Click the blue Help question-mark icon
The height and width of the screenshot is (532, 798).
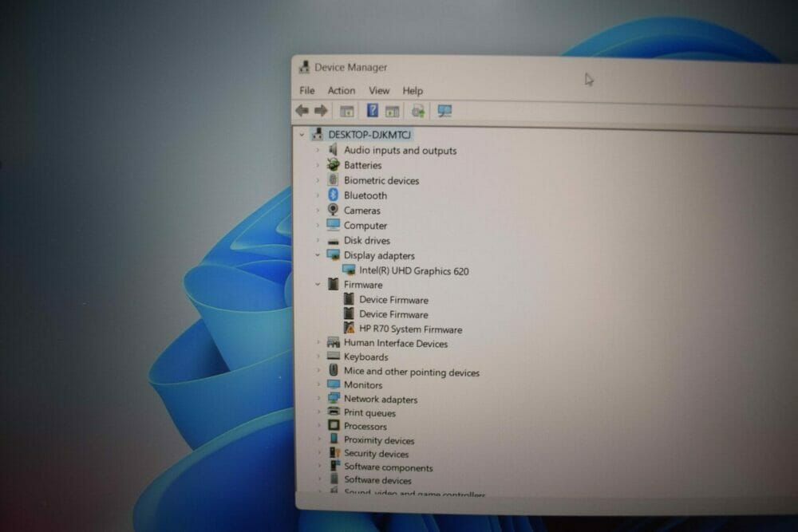coord(373,110)
